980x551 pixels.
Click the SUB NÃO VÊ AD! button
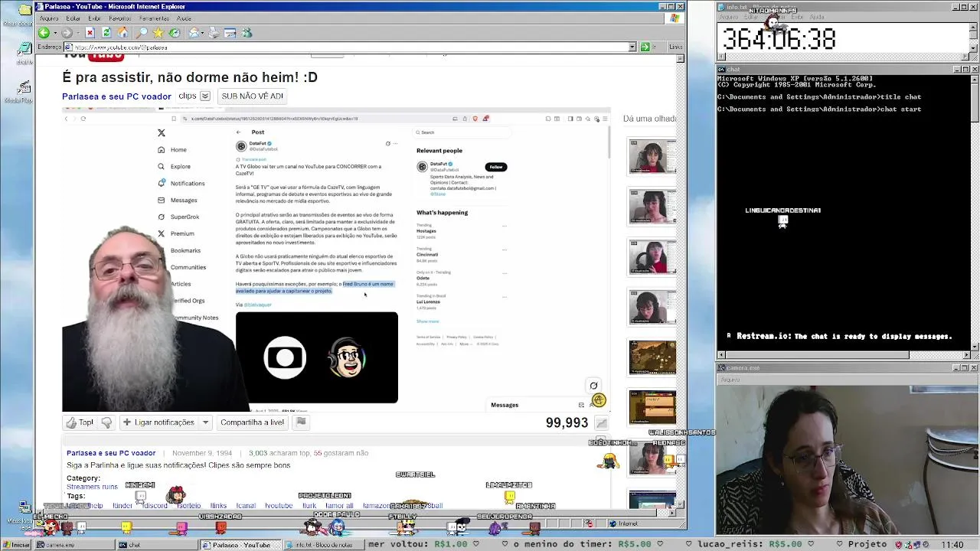pyautogui.click(x=252, y=96)
